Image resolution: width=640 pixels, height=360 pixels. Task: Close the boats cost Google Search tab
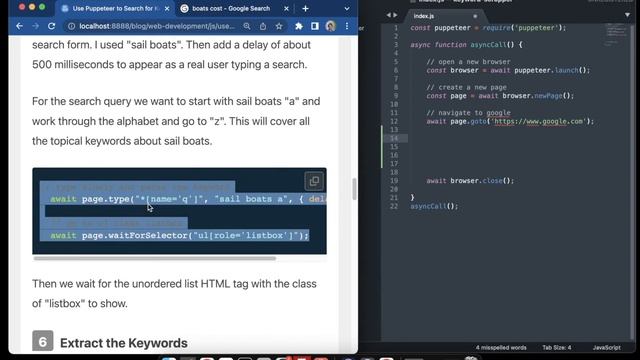click(286, 9)
